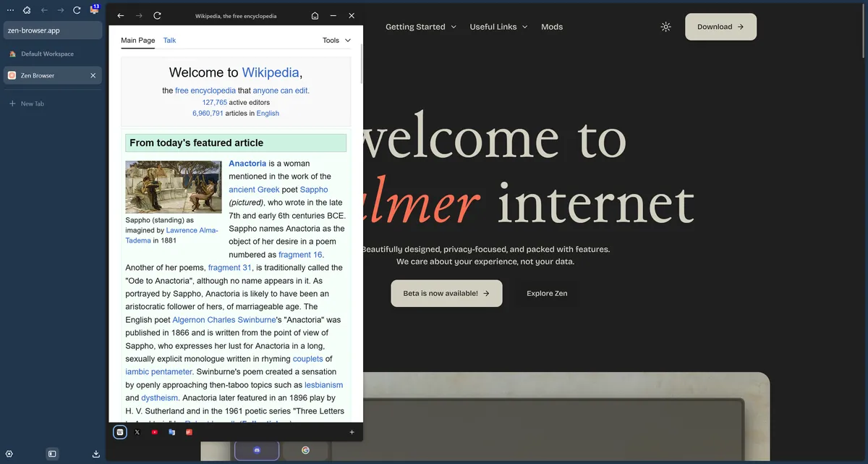This screenshot has width=868, height=464.
Task: Open the Anactoria featured article link
Action: pos(247,164)
